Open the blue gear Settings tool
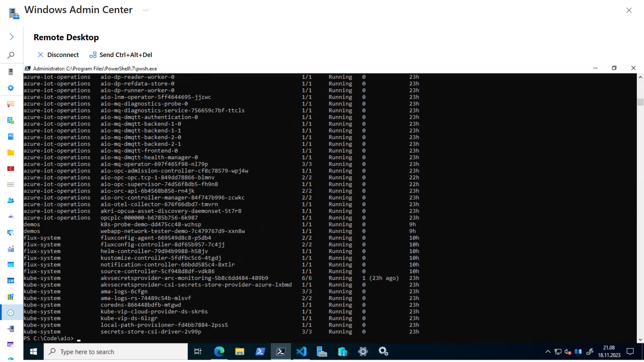The image size is (644, 362). [x=11, y=88]
